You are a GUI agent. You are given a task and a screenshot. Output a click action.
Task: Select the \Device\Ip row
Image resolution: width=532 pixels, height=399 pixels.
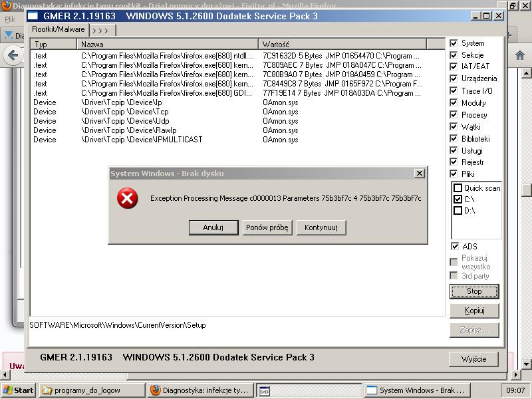coord(237,102)
